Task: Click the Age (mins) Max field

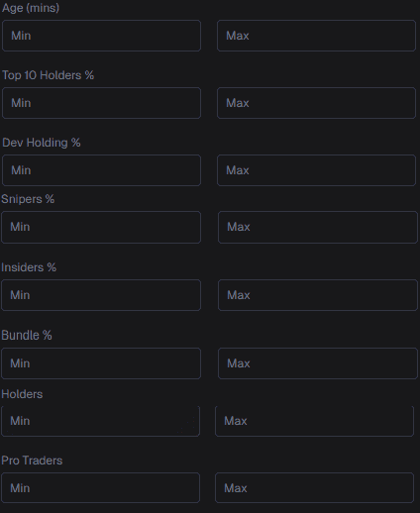Action: click(316, 36)
